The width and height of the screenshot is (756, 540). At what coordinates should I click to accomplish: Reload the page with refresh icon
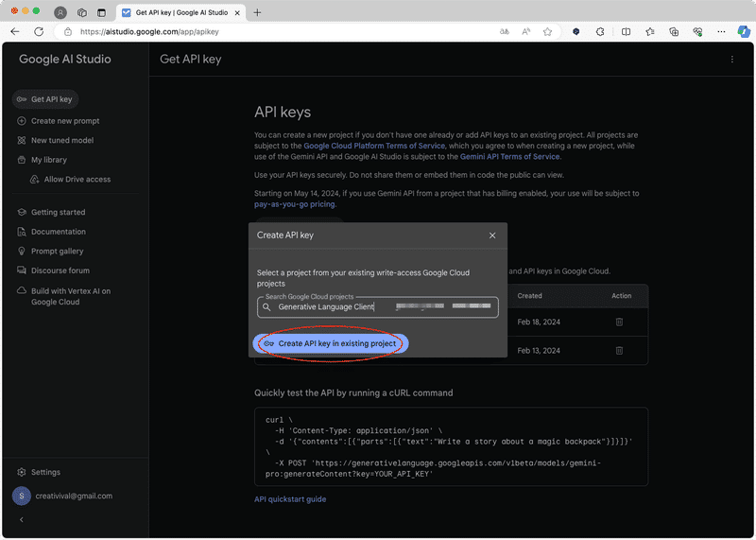pos(39,32)
